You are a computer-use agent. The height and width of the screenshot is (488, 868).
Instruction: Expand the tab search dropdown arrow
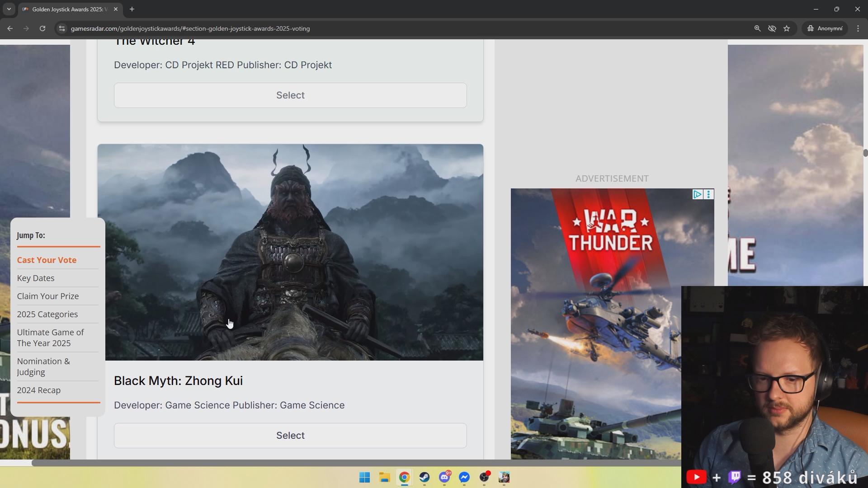coord(9,9)
